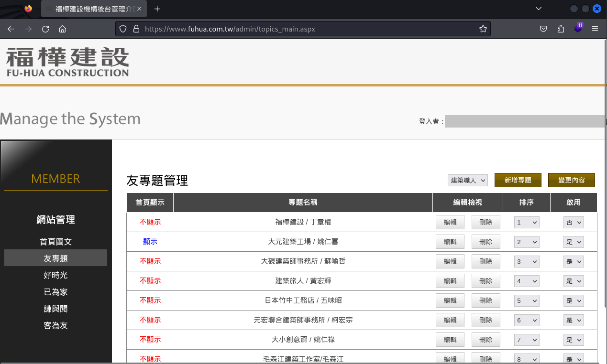
Task: Edit the 大硯建築師事務所 / 蘇喻哲 topic
Action: pyautogui.click(x=450, y=261)
